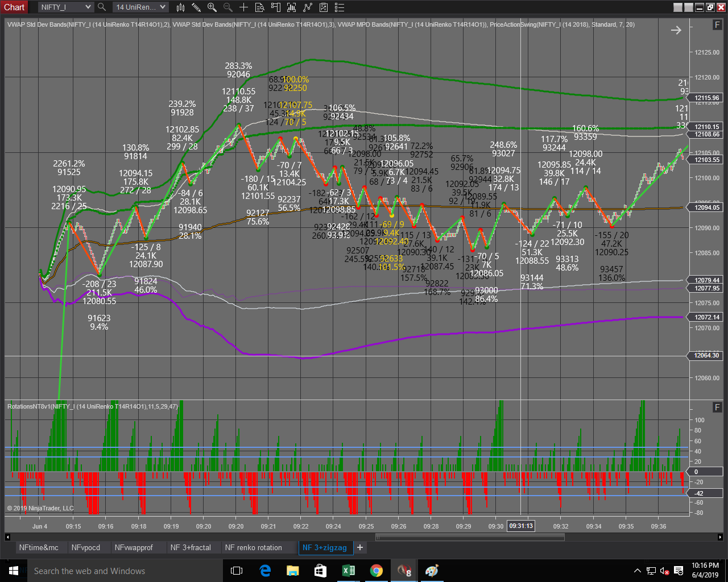Click the 12079.44 price marker
The width and height of the screenshot is (728, 582).
click(x=707, y=280)
